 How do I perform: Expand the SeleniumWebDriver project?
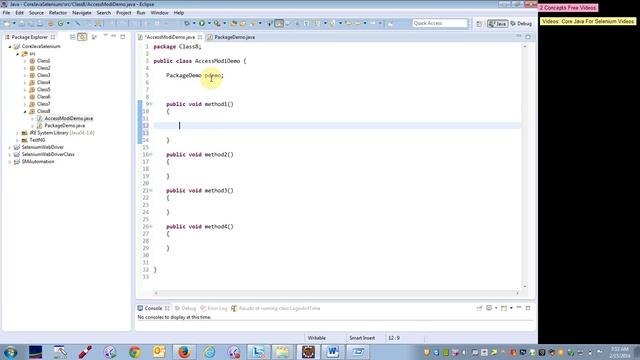tap(10, 147)
